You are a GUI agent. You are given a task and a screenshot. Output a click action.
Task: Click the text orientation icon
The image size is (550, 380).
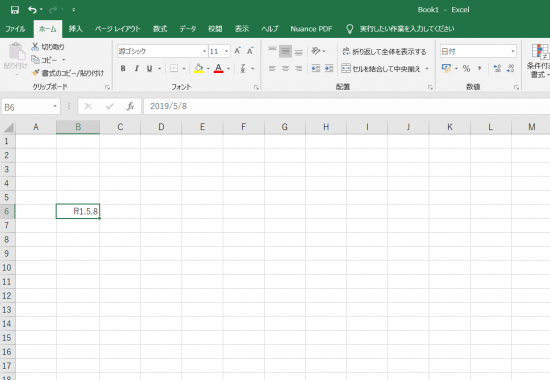316,51
